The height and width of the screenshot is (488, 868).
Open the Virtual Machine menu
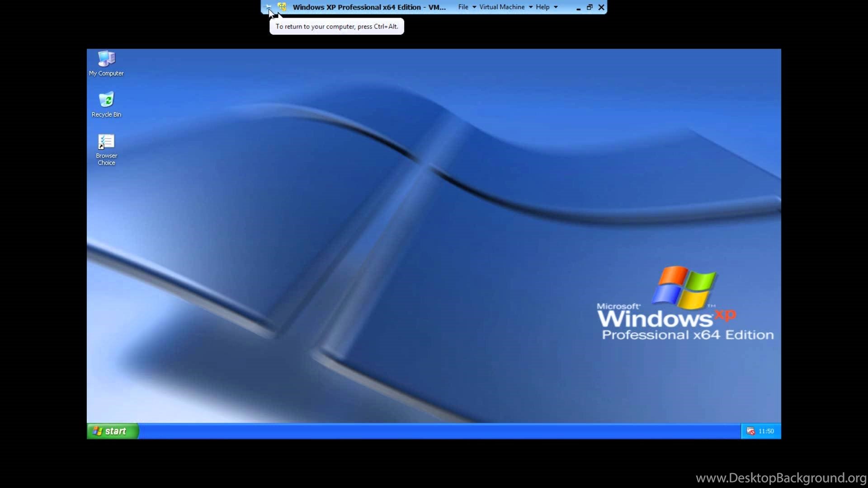click(502, 7)
